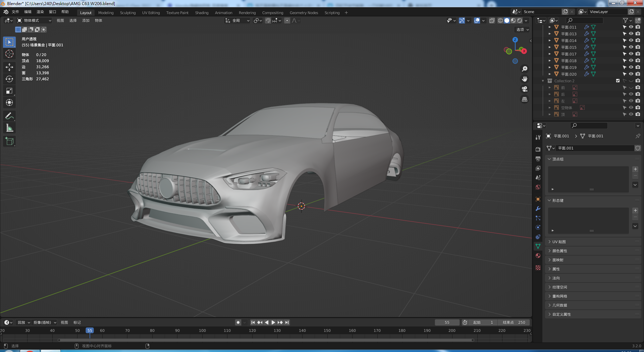This screenshot has height=352, width=644.
Task: Activate the Annotate pencil tool
Action: [x=9, y=116]
